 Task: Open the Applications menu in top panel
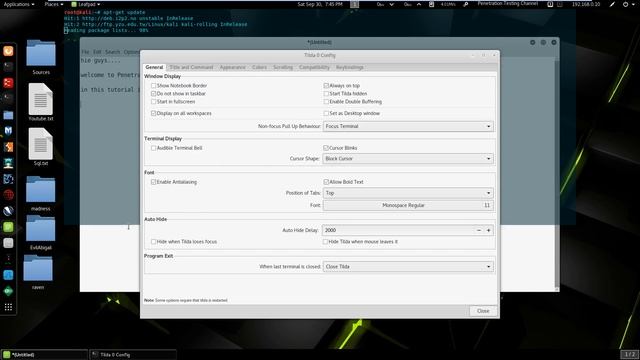tap(19, 4)
